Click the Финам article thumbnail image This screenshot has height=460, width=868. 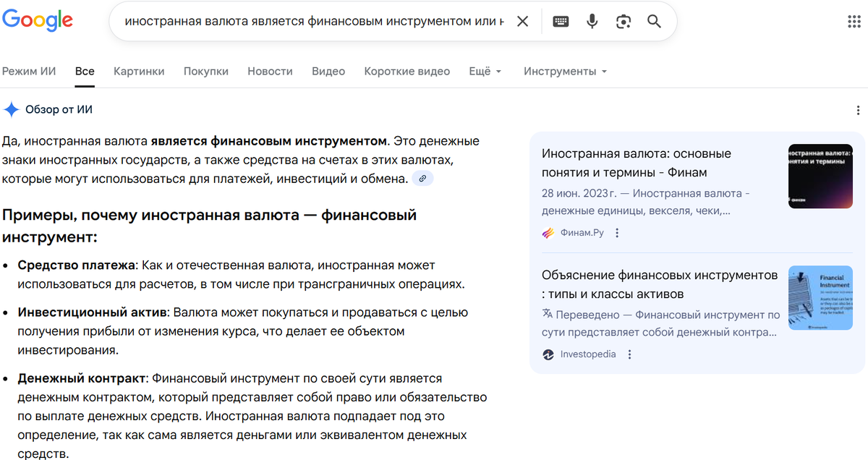[x=820, y=176]
